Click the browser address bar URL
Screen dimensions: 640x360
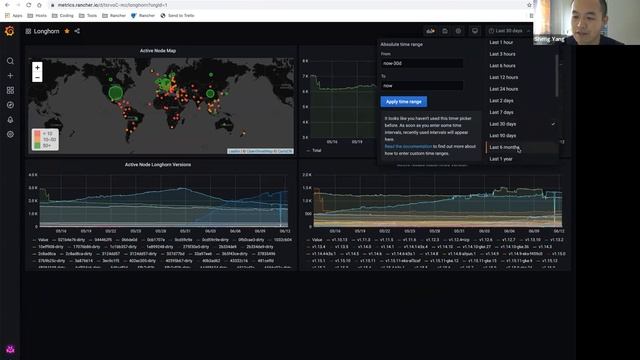tap(112, 5)
